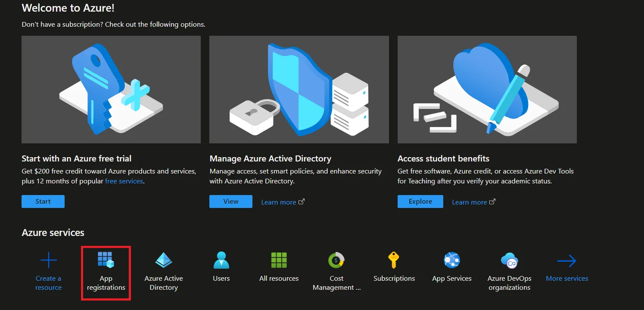This screenshot has width=644, height=310.
Task: Click the View button for Active Directory
Action: (231, 201)
